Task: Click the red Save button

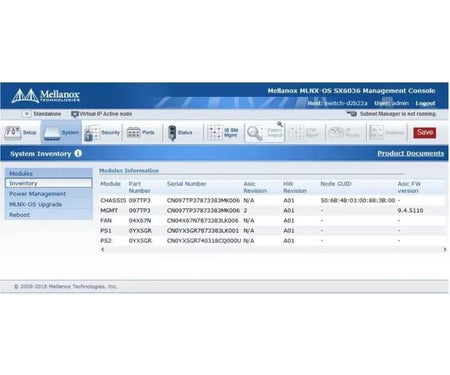Action: click(425, 132)
